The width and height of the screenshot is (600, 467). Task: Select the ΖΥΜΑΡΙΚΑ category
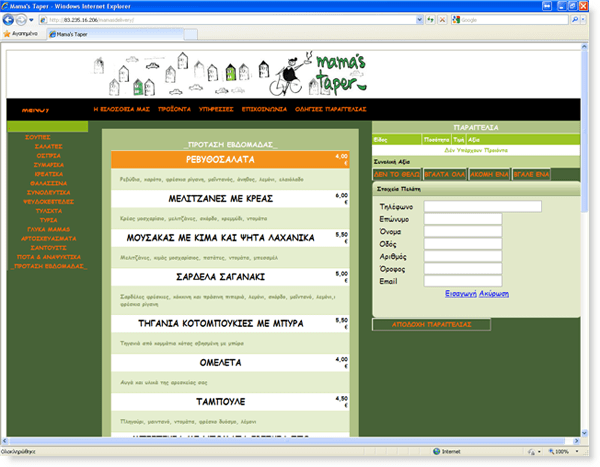(x=49, y=165)
